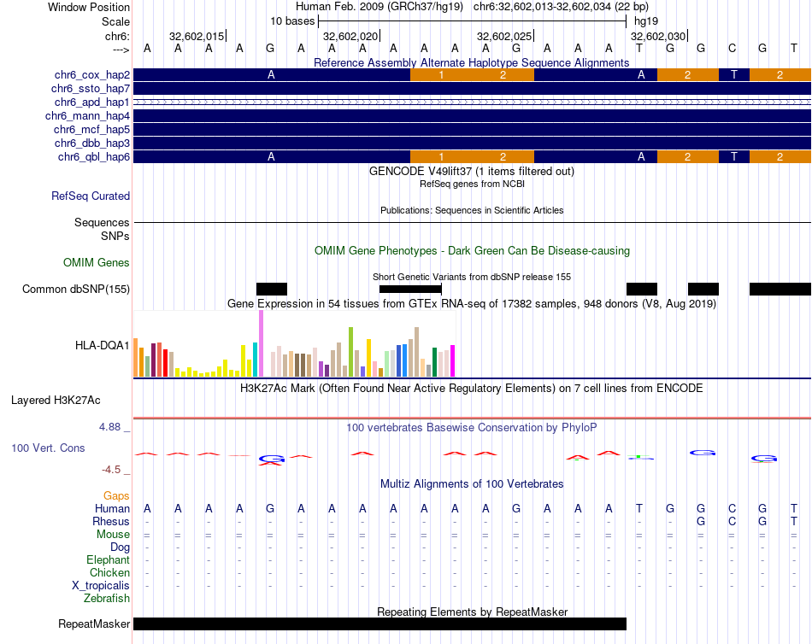Viewport: 812px width, 644px height.
Task: Click the chr6_mann_hap4 alignment bar
Action: (472, 116)
